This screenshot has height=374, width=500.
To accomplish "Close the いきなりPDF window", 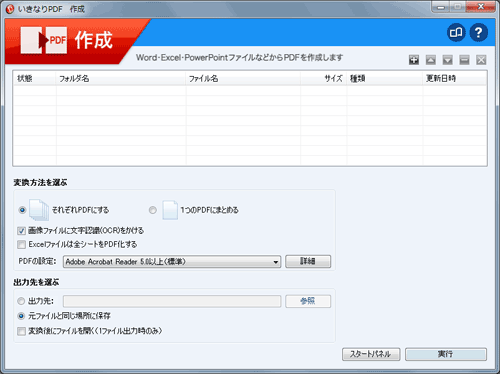I will pos(480,7).
